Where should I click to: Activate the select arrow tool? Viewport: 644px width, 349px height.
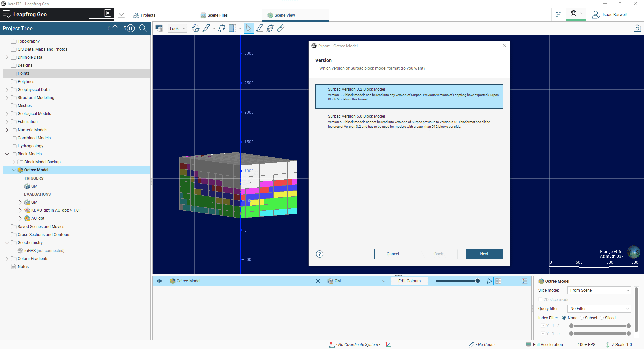249,29
